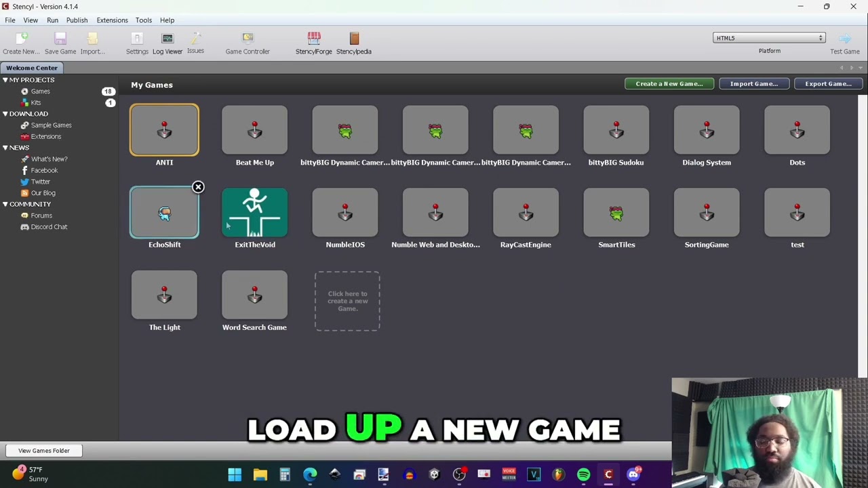Image resolution: width=868 pixels, height=488 pixels.
Task: Click the Import Game button
Action: [754, 83]
